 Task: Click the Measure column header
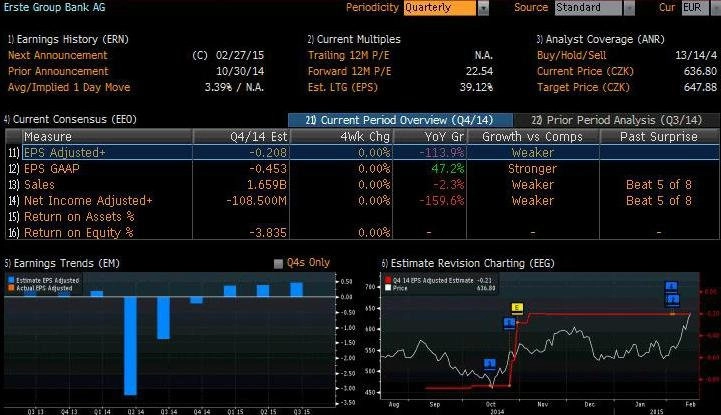107,137
